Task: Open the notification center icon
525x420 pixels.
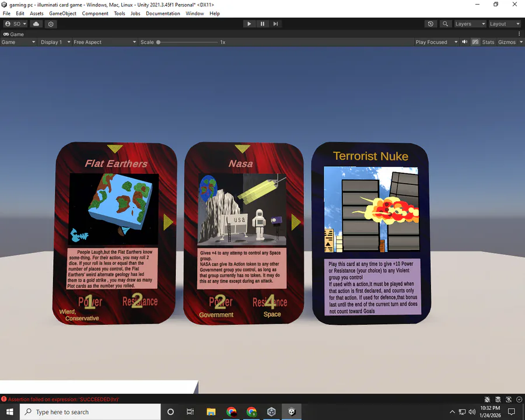Action: 511,412
